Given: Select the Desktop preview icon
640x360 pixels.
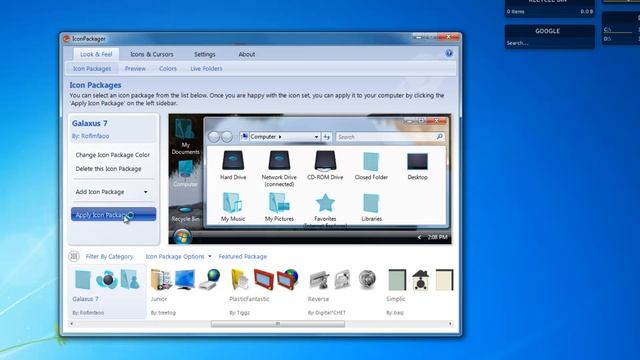Looking at the screenshot, I should point(417,161).
